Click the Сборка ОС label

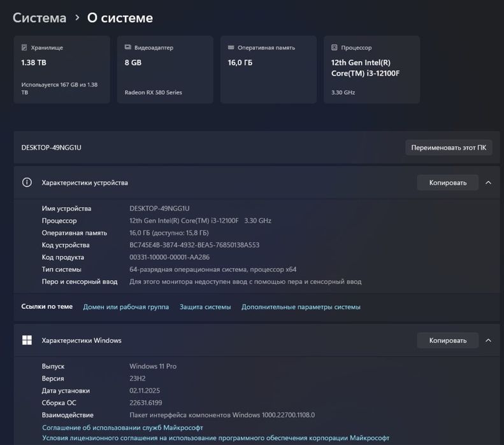pyautogui.click(x=59, y=402)
